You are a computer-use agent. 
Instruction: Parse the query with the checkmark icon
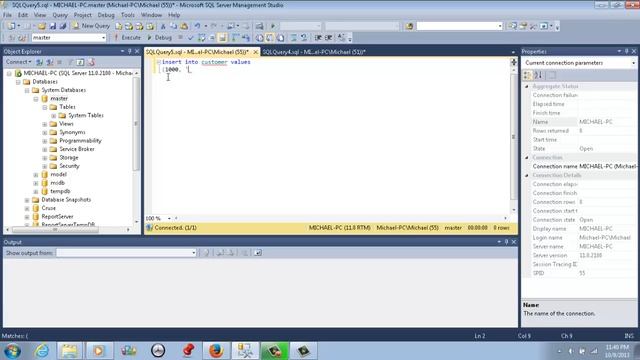point(190,38)
